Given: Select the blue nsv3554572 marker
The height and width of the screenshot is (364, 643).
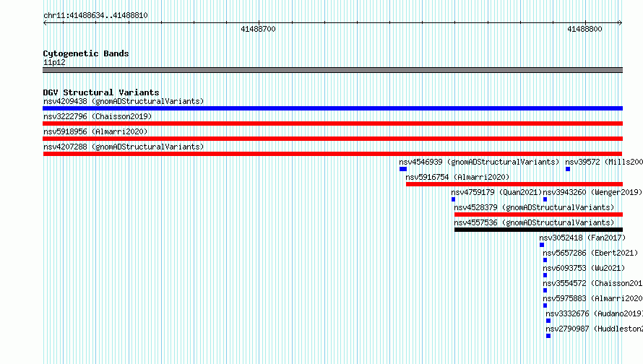Looking at the screenshot, I should [x=545, y=290].
